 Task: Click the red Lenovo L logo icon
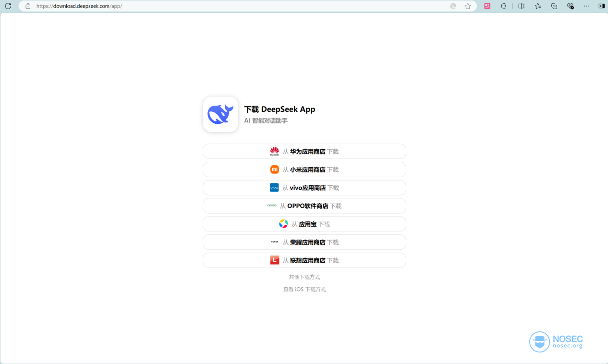click(275, 260)
